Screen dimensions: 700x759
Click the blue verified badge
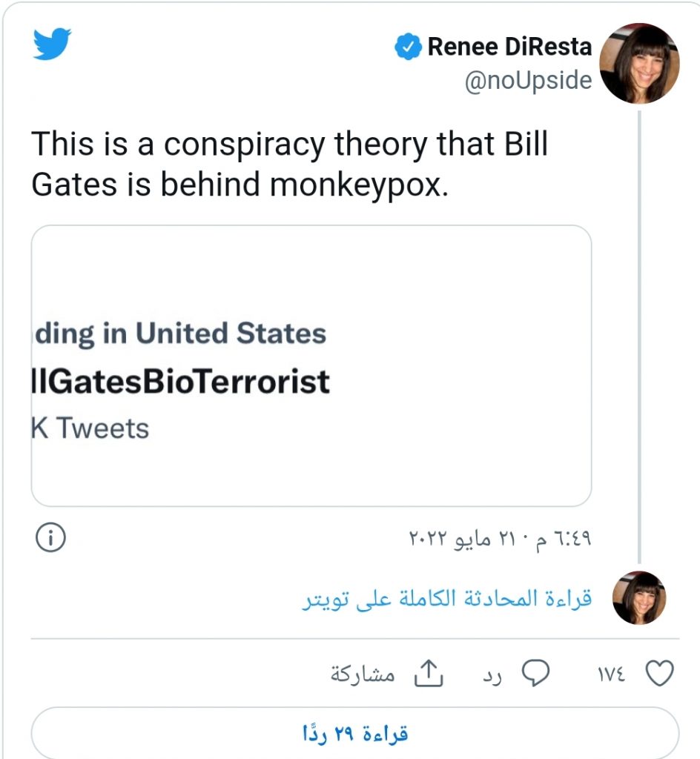tap(407, 47)
